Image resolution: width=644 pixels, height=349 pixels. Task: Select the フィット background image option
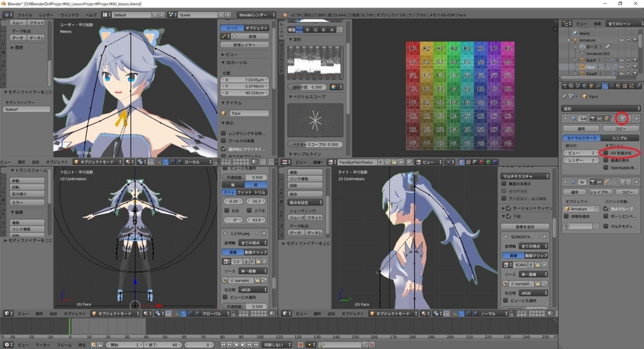coord(245,192)
